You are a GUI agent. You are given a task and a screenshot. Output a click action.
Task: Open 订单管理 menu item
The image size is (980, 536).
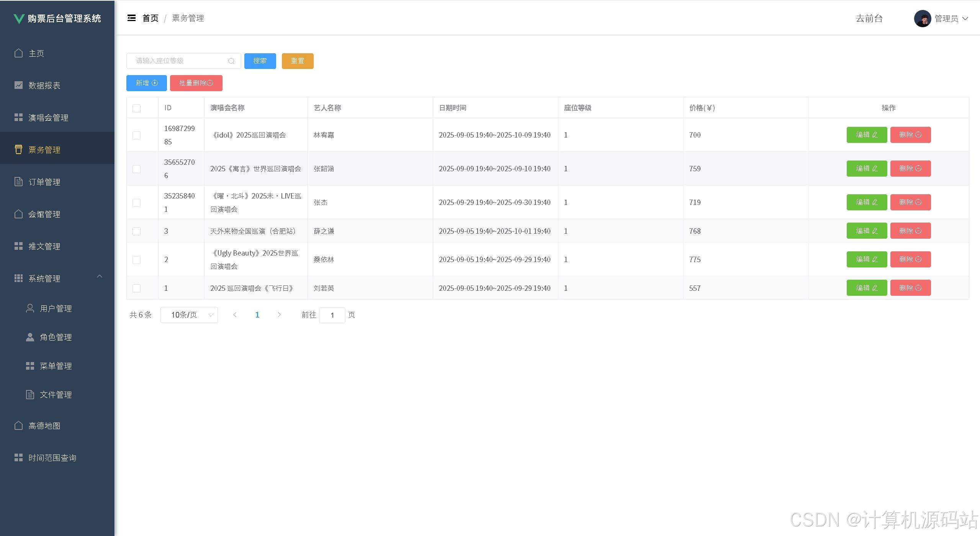[57, 182]
